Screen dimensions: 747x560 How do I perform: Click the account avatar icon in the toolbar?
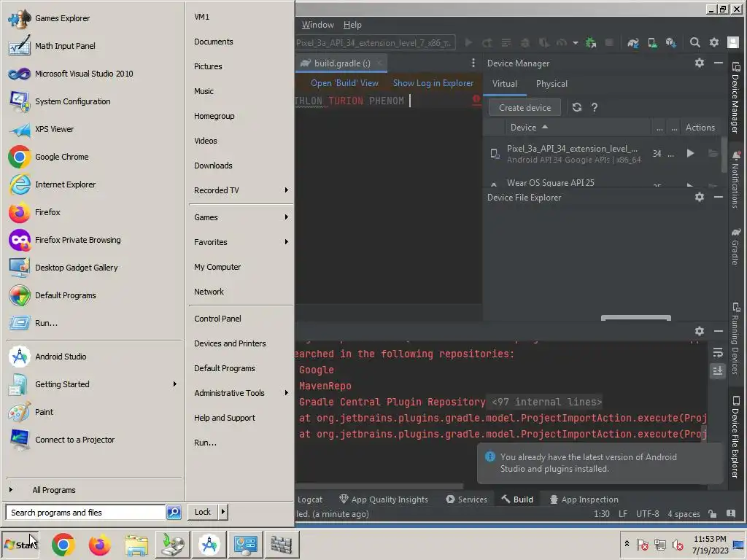pyautogui.click(x=732, y=43)
